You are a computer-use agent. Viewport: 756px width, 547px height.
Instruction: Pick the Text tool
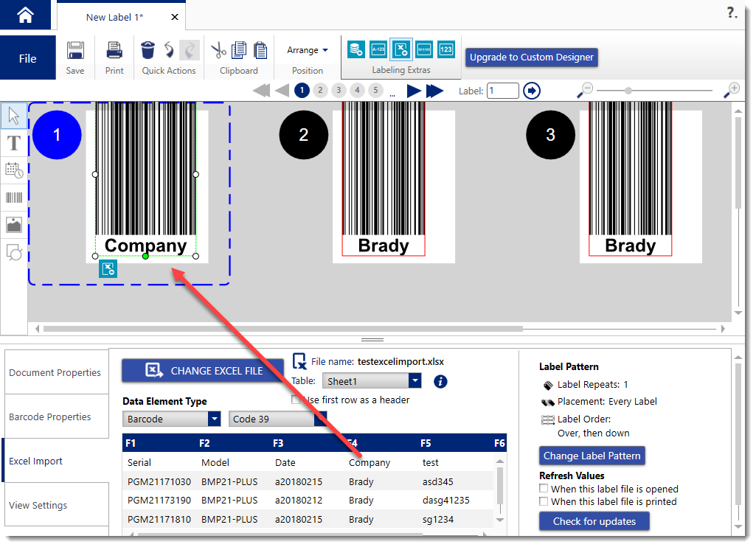pos(14,143)
